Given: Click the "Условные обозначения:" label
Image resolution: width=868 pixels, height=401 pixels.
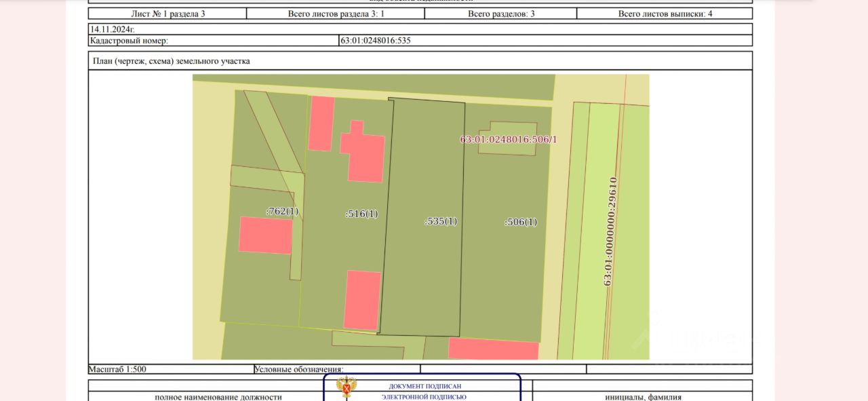Looking at the screenshot, I should [299, 370].
